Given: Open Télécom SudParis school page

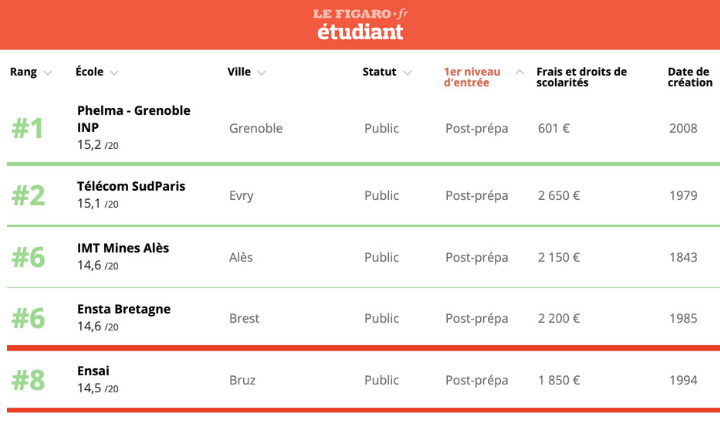Looking at the screenshot, I should tap(131, 186).
